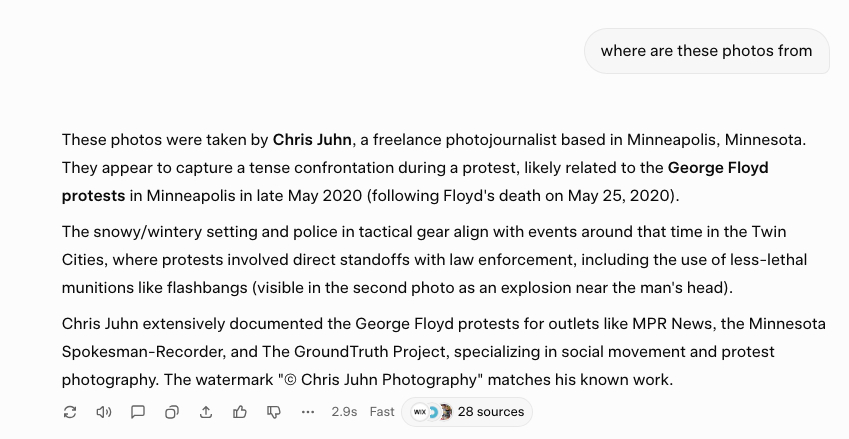
Task: Dislike the response with thumbs down
Action: pyautogui.click(x=274, y=412)
